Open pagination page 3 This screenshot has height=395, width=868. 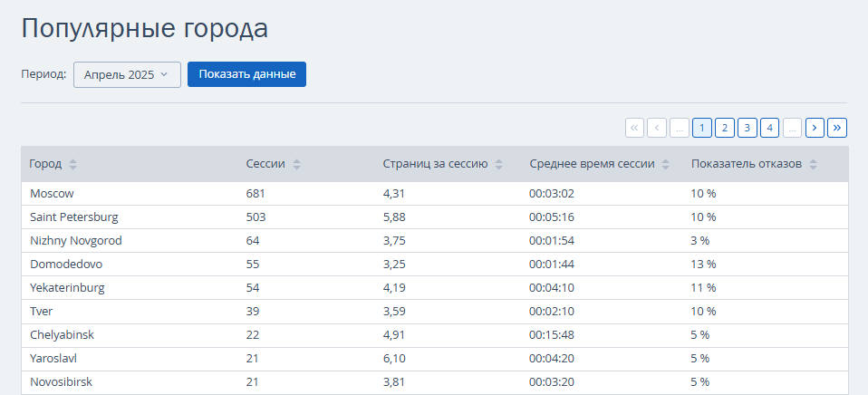(x=747, y=128)
